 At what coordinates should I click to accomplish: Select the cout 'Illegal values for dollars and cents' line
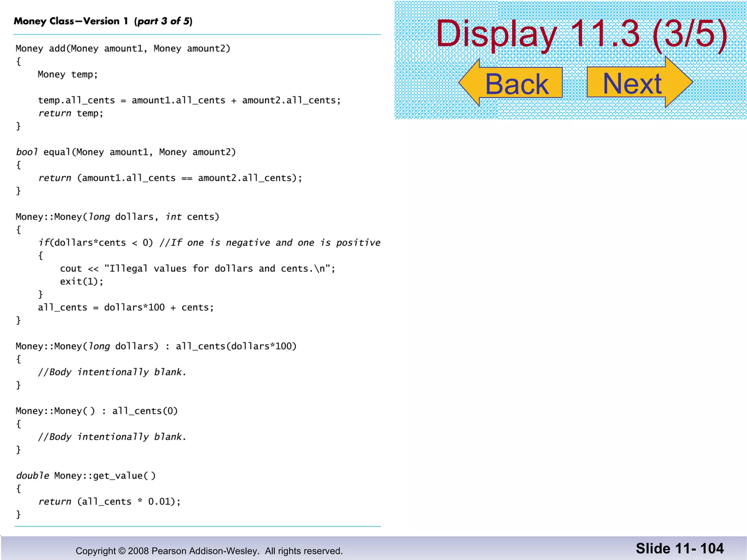pyautogui.click(x=198, y=269)
